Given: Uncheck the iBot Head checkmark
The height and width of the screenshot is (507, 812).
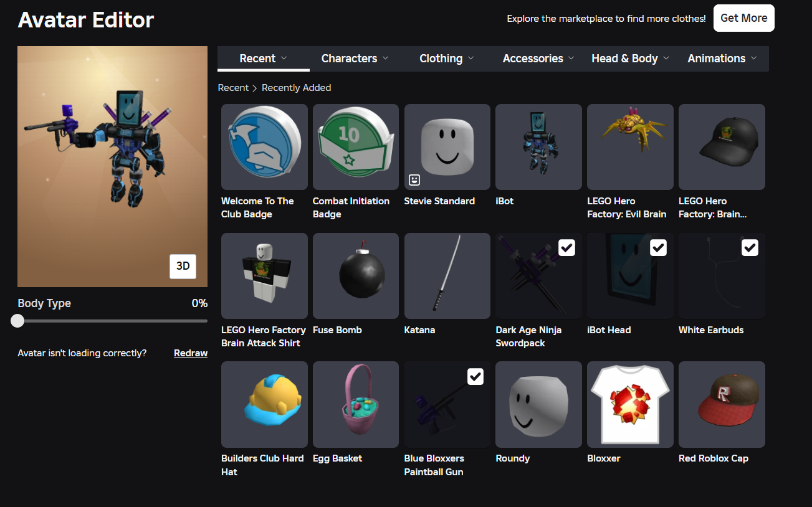Looking at the screenshot, I should coord(658,248).
